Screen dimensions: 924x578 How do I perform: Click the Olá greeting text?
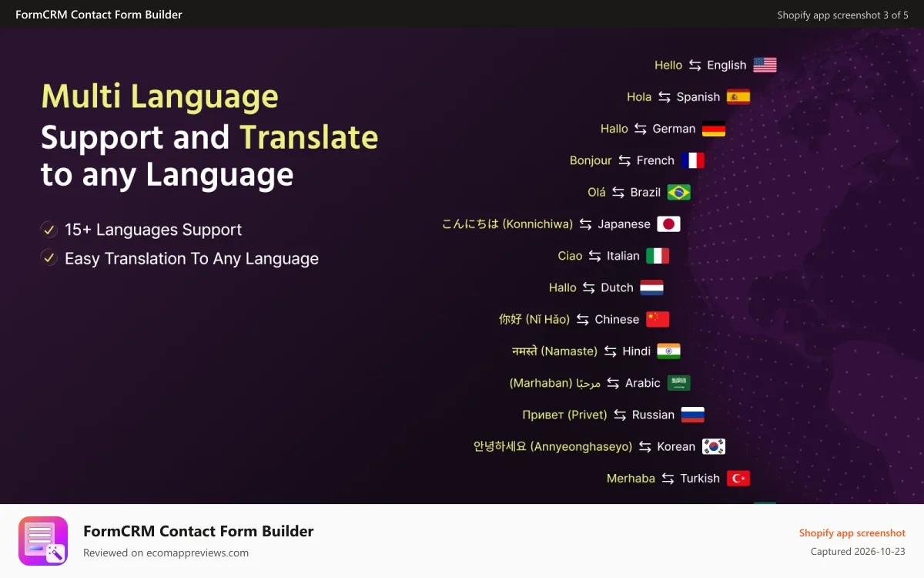tap(597, 192)
